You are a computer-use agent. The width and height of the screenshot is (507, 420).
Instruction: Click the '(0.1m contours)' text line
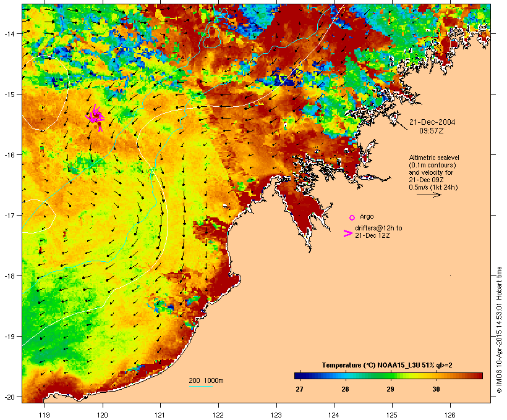(433, 165)
